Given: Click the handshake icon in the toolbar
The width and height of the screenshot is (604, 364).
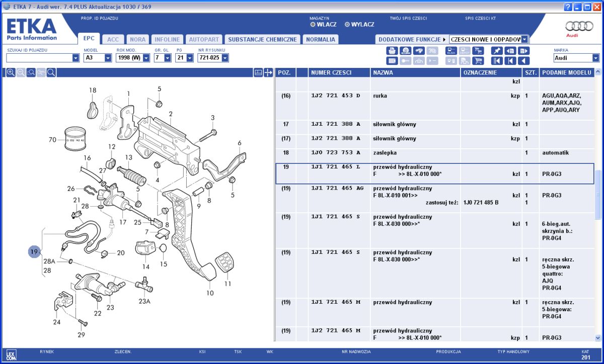Looking at the screenshot, I should (419, 50).
